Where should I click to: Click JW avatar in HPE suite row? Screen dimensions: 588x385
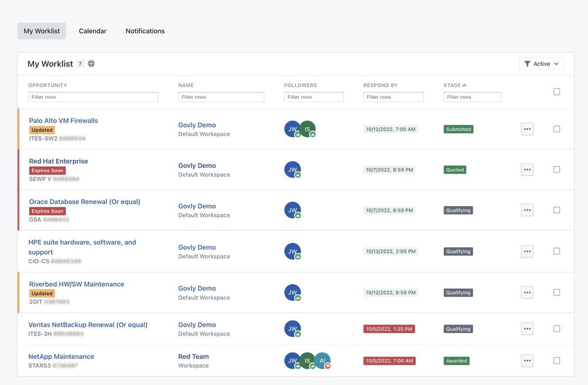click(x=292, y=251)
